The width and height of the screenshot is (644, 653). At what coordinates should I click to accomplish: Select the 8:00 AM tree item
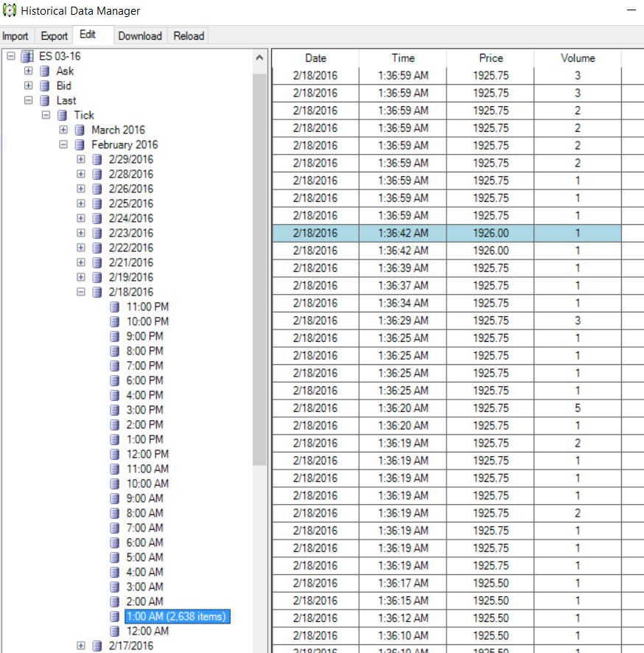tap(144, 513)
